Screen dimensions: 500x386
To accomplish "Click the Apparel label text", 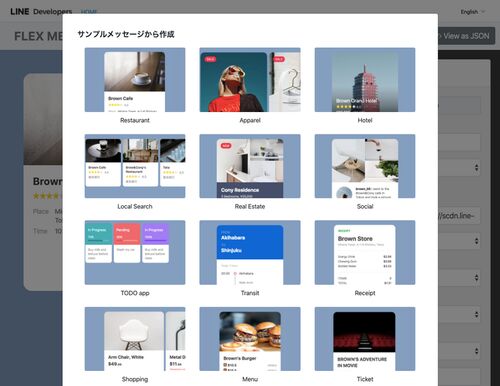I will tap(250, 120).
